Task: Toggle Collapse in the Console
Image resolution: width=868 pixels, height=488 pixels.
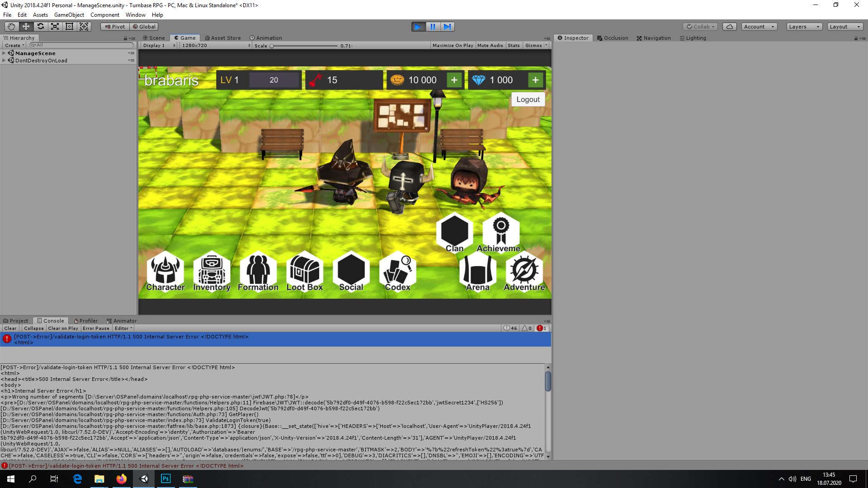Action: click(x=33, y=328)
